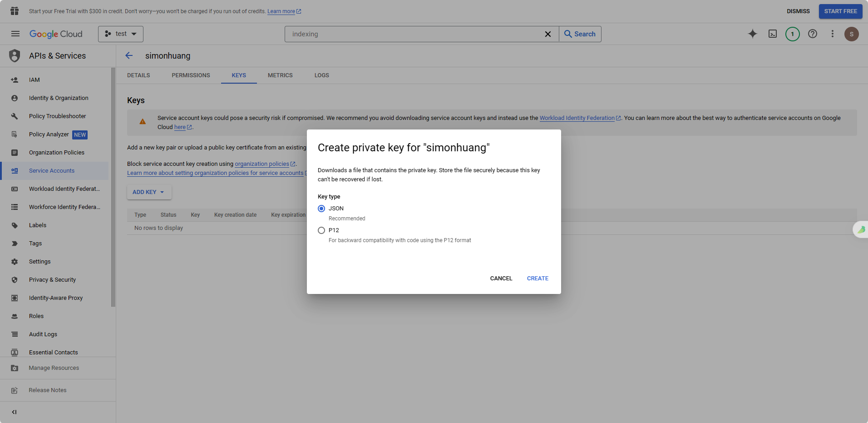The width and height of the screenshot is (868, 423).
Task: Switch to the LOGS tab
Action: tap(322, 75)
